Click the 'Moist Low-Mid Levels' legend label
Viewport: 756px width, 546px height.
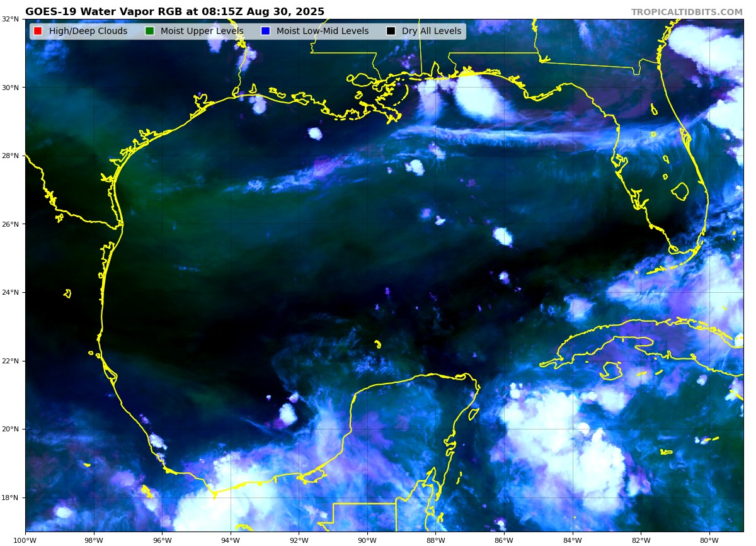tap(323, 31)
